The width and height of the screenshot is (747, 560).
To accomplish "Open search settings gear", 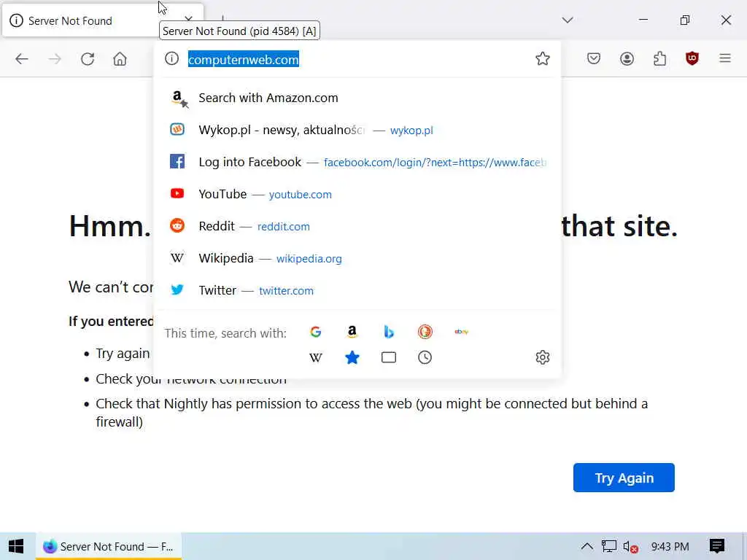I will 543,357.
